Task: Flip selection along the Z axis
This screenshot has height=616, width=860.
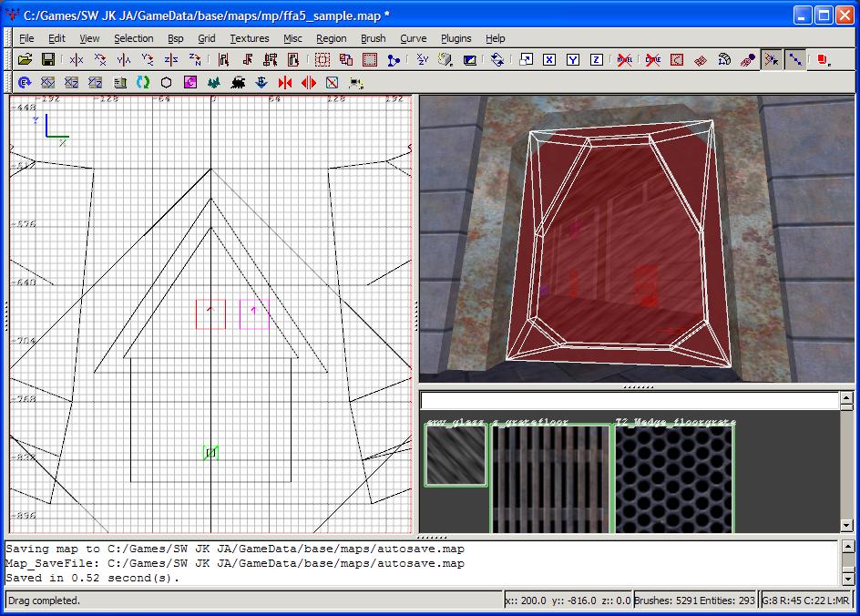Action: [x=170, y=59]
